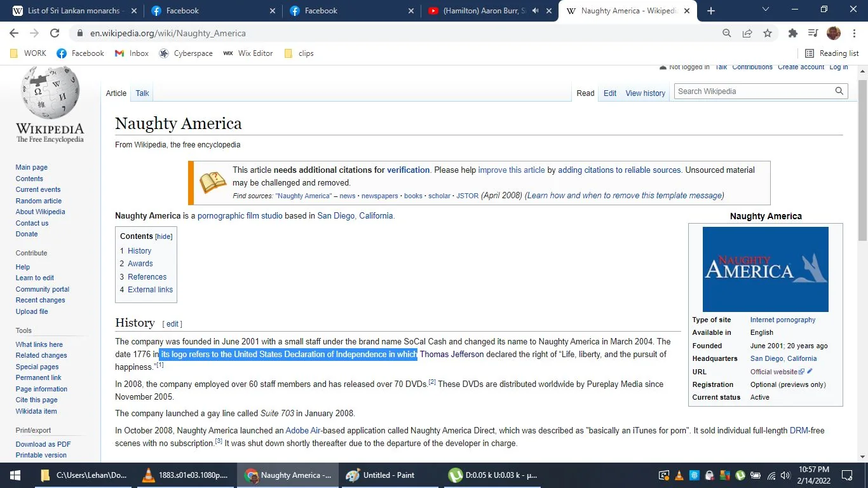The height and width of the screenshot is (488, 868).
Task: Open the Facebook bookmark in bookmarks bar
Action: tap(81, 53)
